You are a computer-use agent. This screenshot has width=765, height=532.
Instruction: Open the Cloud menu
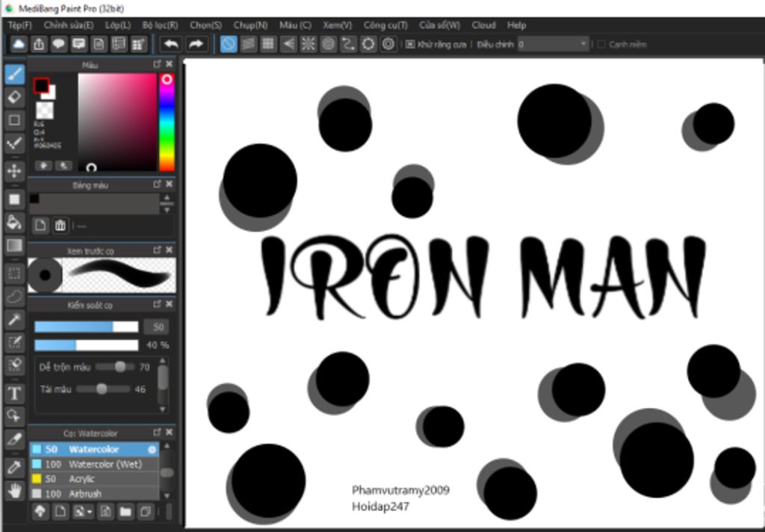pyautogui.click(x=483, y=25)
